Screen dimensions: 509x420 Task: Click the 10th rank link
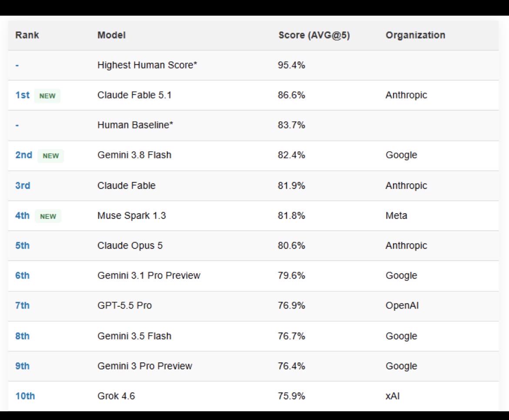[x=25, y=396]
